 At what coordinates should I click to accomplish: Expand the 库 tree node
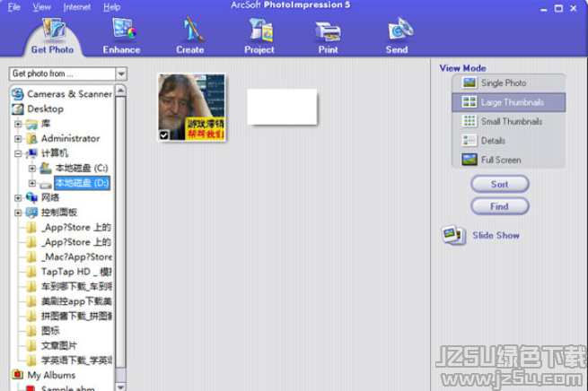click(18, 124)
